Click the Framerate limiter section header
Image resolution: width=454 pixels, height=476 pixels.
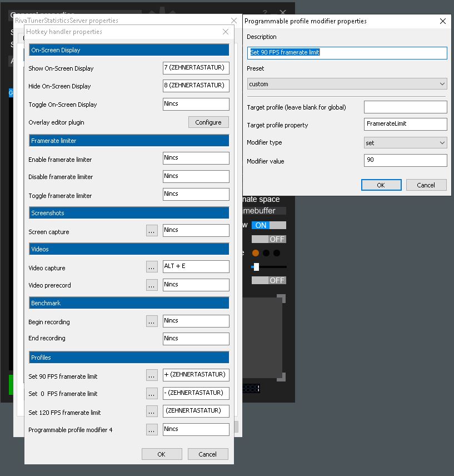129,141
